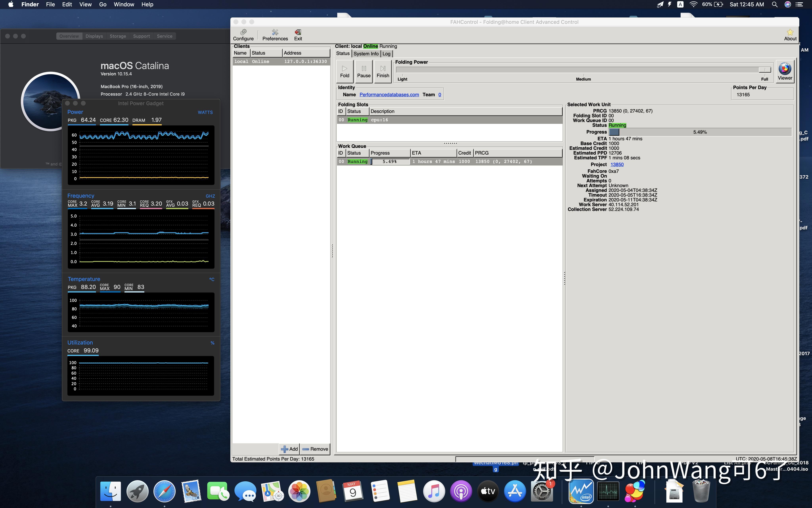Click Work Queue Credit column header

click(465, 153)
